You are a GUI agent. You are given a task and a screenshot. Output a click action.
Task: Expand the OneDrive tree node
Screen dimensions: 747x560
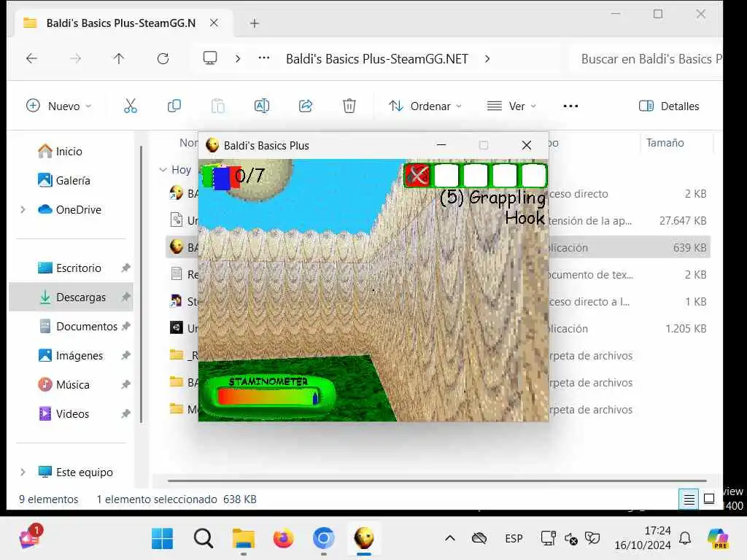click(x=23, y=209)
